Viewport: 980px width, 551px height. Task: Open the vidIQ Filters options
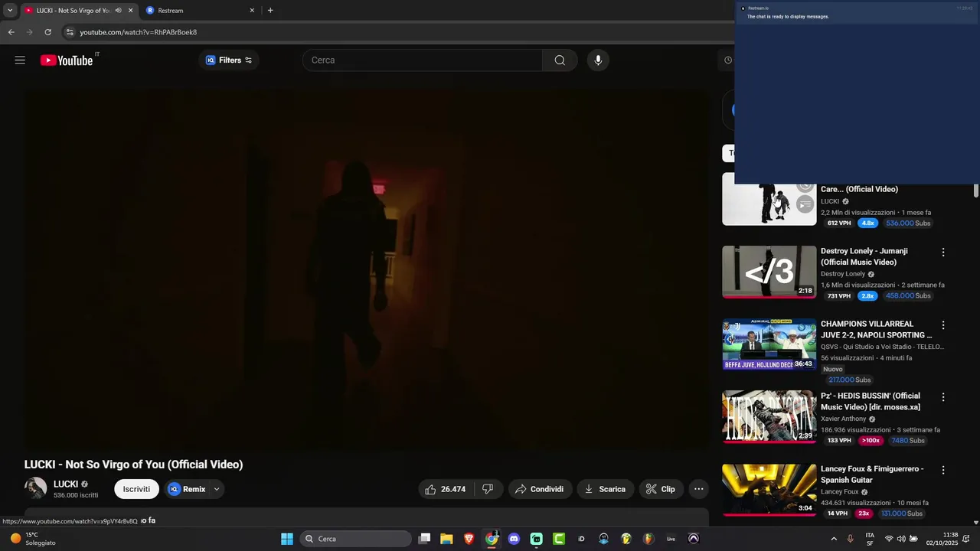coord(229,60)
